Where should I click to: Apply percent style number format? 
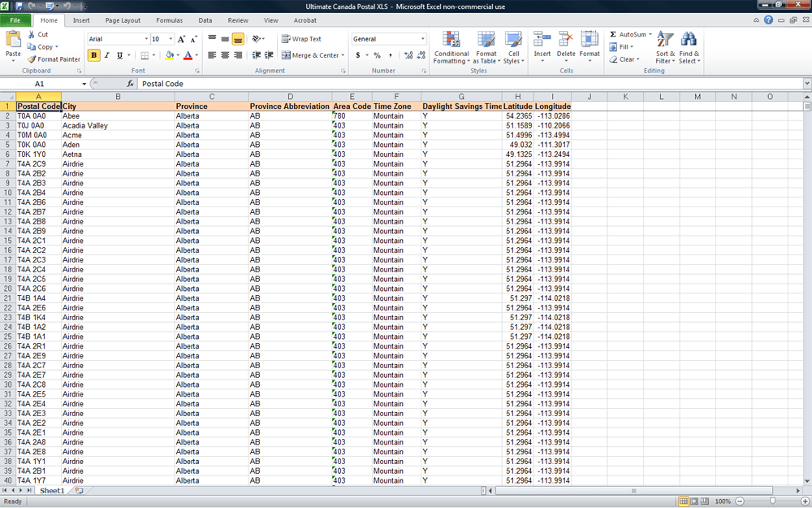tap(377, 55)
